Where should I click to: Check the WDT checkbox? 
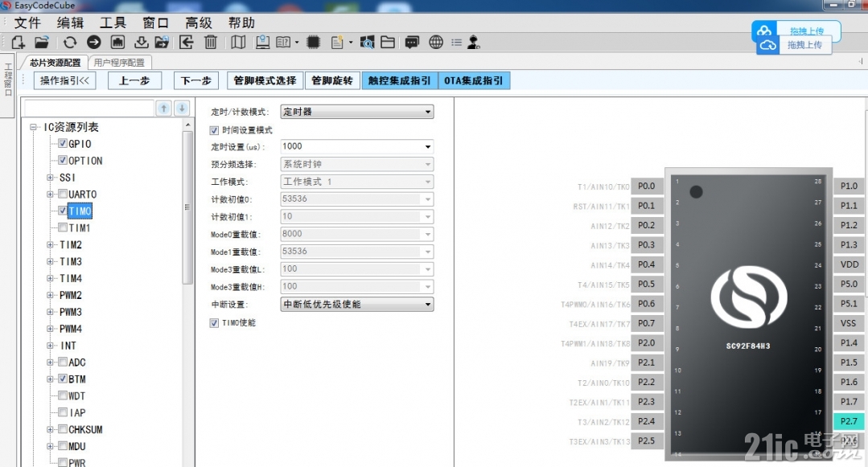tap(63, 395)
